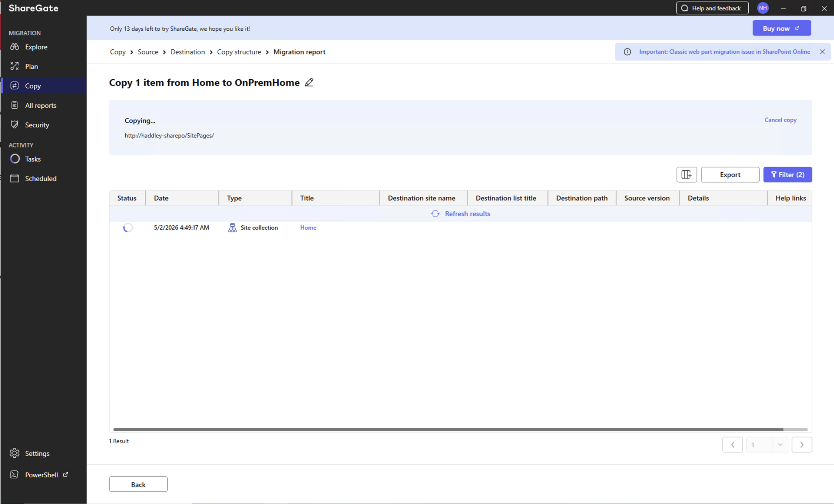Viewport: 834px width, 504px height.
Task: Open the classic web part migration notice
Action: point(724,52)
